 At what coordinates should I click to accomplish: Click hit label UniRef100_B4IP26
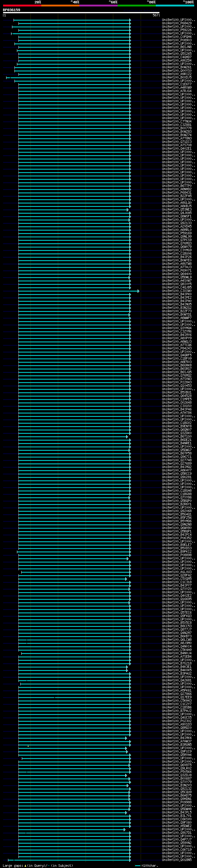point(177,257)
